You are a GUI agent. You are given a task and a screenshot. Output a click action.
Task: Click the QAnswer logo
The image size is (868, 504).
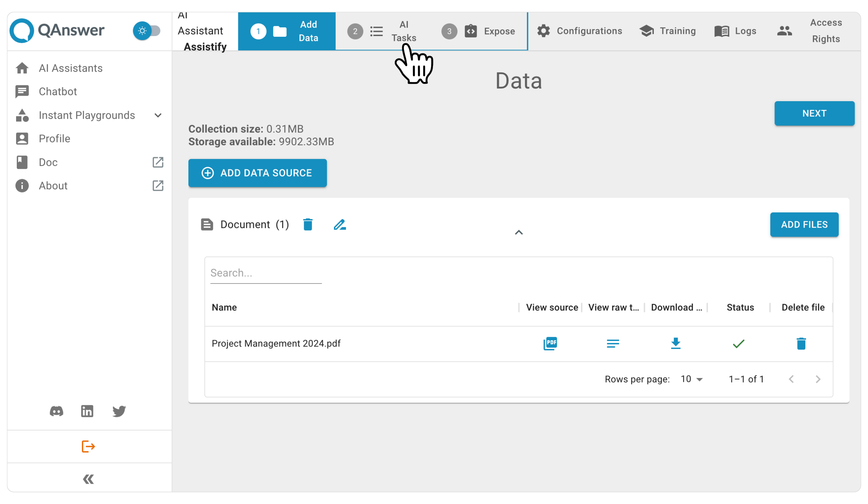pos(57,30)
